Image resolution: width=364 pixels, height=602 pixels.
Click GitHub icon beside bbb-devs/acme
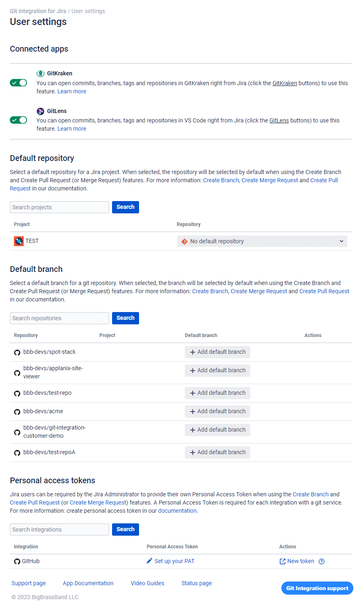[x=17, y=412]
